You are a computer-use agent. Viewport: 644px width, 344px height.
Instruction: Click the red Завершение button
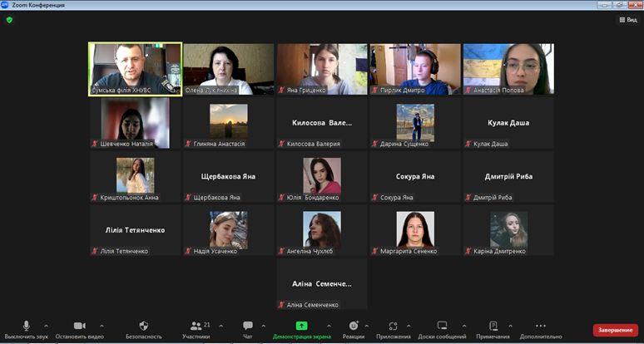tap(615, 330)
